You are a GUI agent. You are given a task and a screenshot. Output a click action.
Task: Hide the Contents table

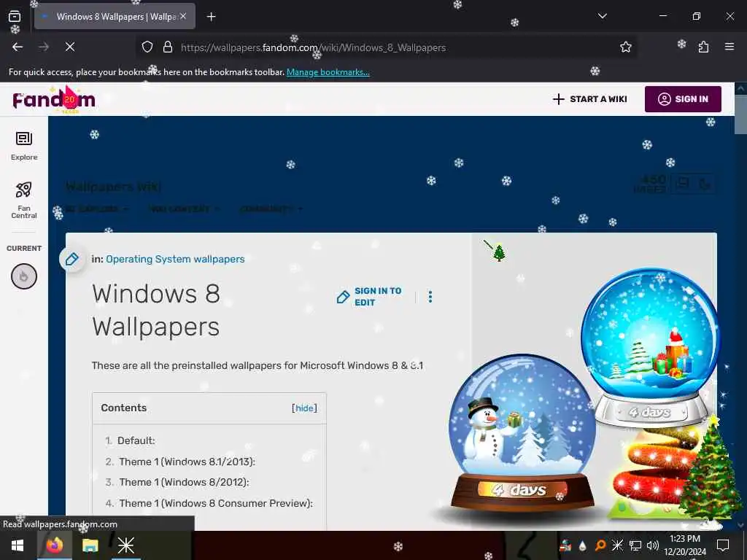304,408
